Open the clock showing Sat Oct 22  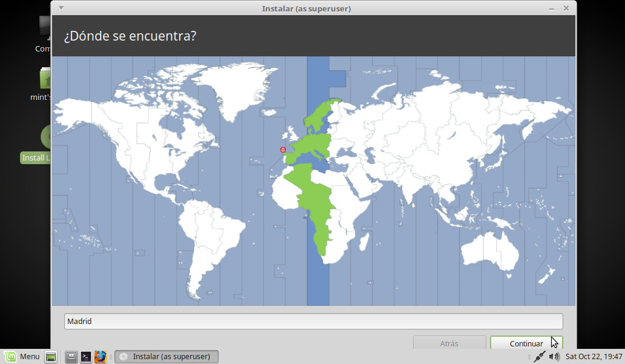tap(594, 357)
